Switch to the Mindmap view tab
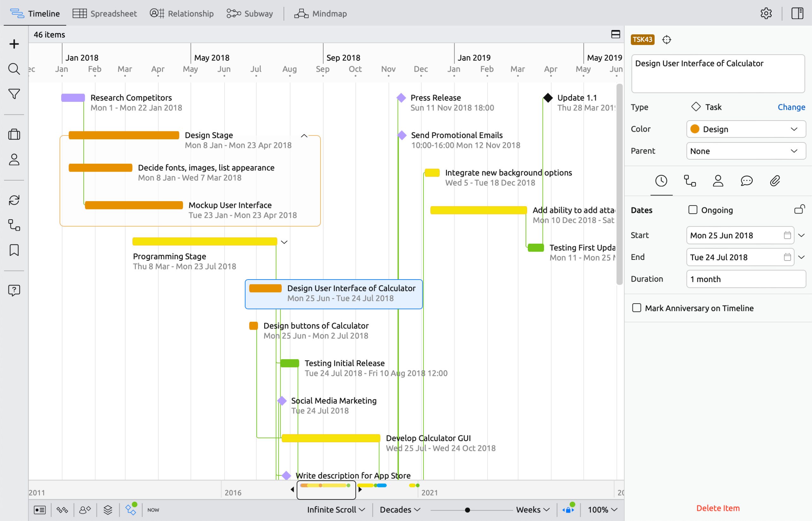Image resolution: width=812 pixels, height=521 pixels. (x=320, y=14)
